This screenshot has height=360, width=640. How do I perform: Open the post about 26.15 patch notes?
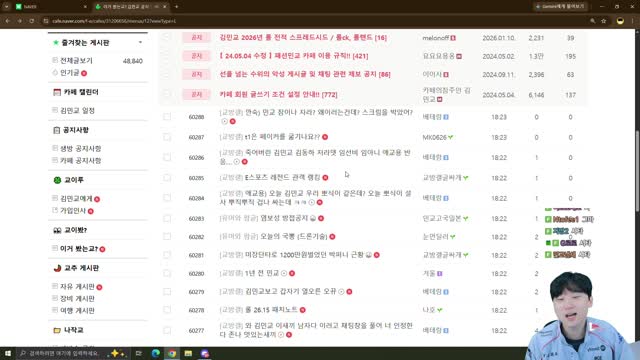point(271,310)
